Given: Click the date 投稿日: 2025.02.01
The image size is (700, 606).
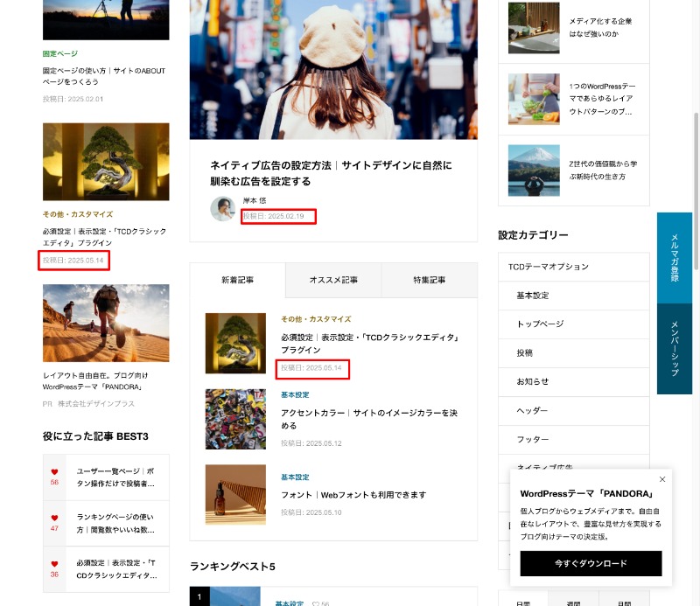Looking at the screenshot, I should [73, 99].
